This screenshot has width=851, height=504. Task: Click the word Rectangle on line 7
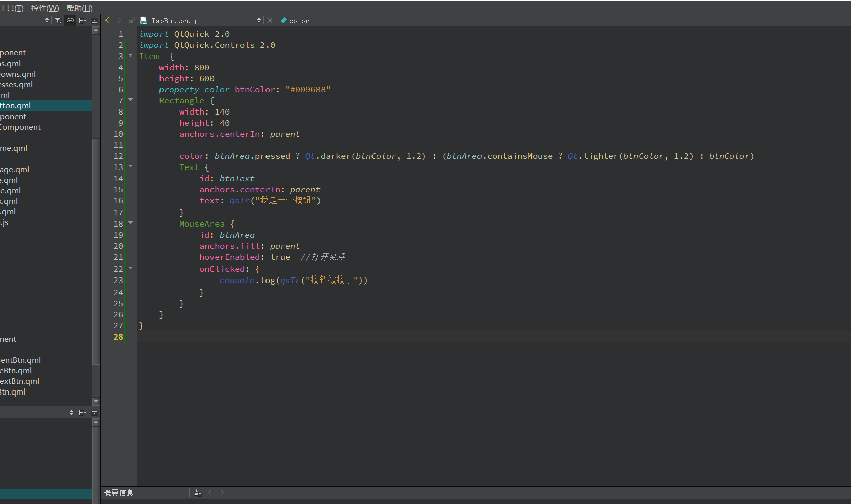182,101
